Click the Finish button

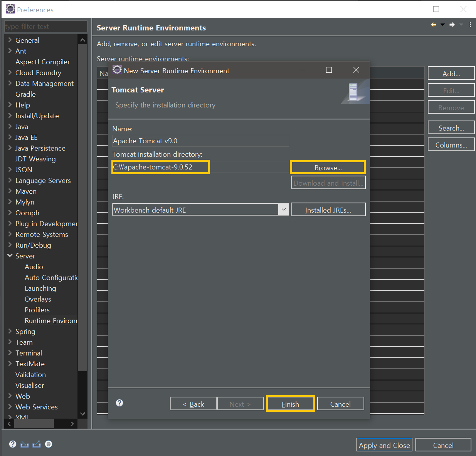290,404
